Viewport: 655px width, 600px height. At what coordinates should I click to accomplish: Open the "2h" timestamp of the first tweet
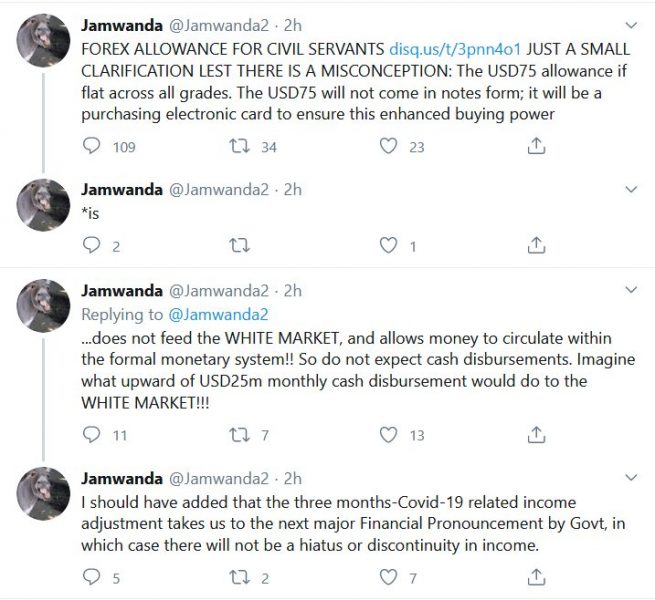coord(291,25)
